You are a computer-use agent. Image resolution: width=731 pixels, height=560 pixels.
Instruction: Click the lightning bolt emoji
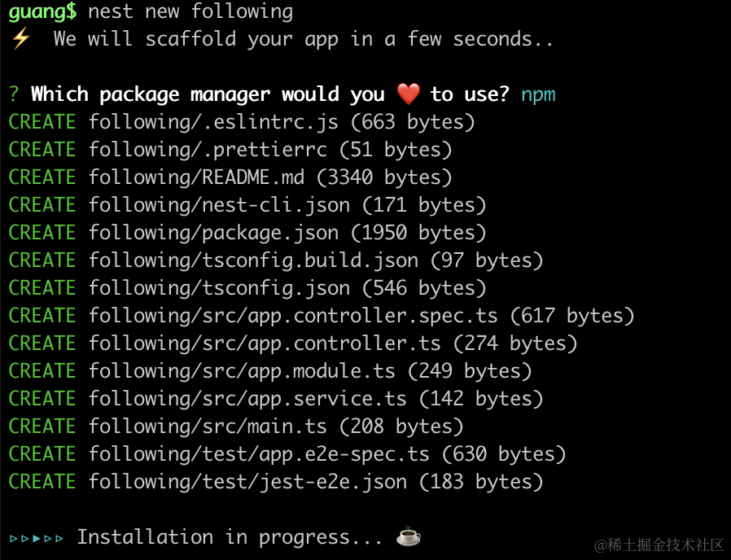point(20,39)
